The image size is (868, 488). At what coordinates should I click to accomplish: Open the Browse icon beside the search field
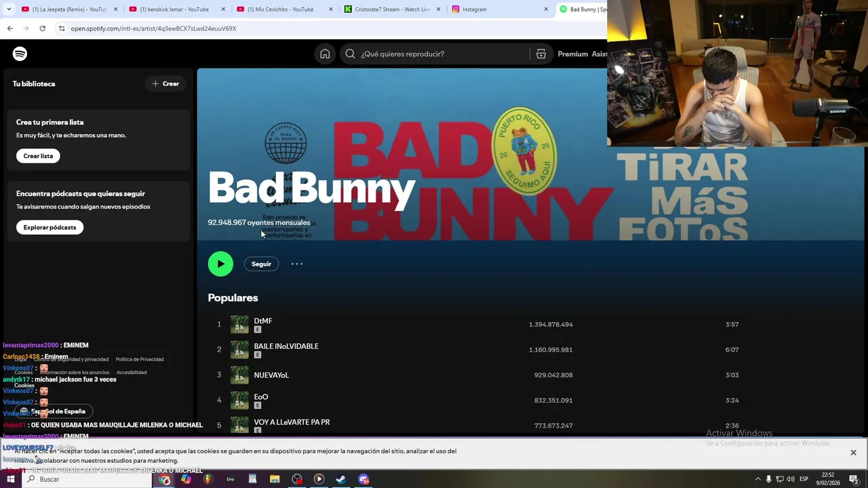pos(540,54)
